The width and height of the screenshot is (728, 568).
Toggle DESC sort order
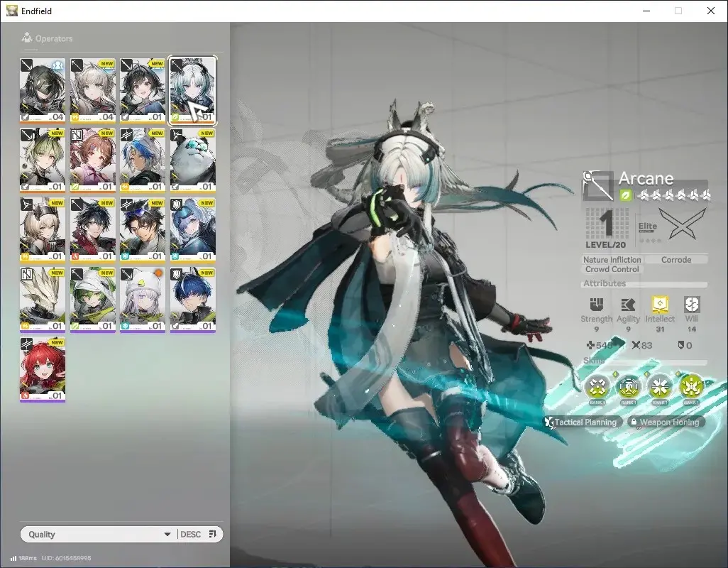190,534
